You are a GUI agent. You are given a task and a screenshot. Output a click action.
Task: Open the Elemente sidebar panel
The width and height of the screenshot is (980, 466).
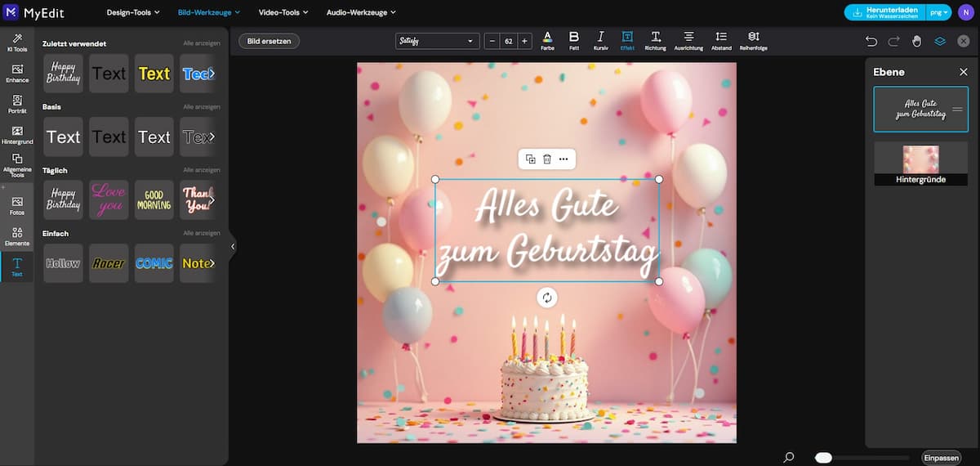tap(17, 237)
